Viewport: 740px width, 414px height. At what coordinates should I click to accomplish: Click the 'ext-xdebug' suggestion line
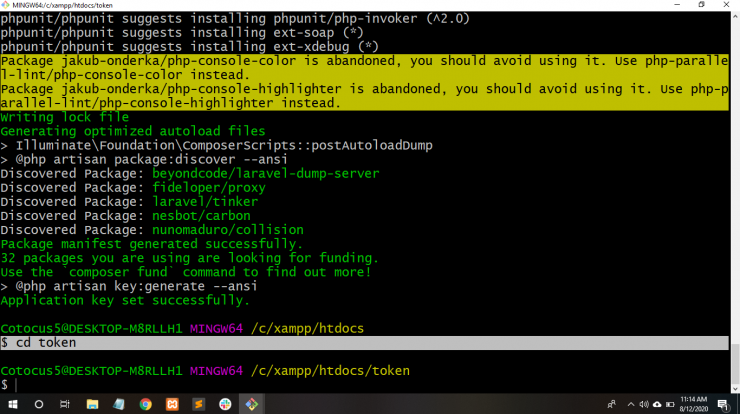(189, 47)
